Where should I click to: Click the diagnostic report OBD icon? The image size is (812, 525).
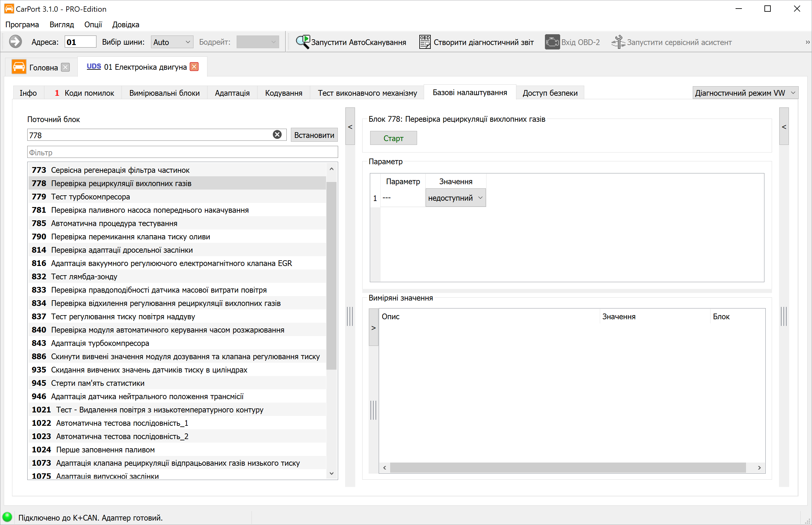(x=425, y=42)
